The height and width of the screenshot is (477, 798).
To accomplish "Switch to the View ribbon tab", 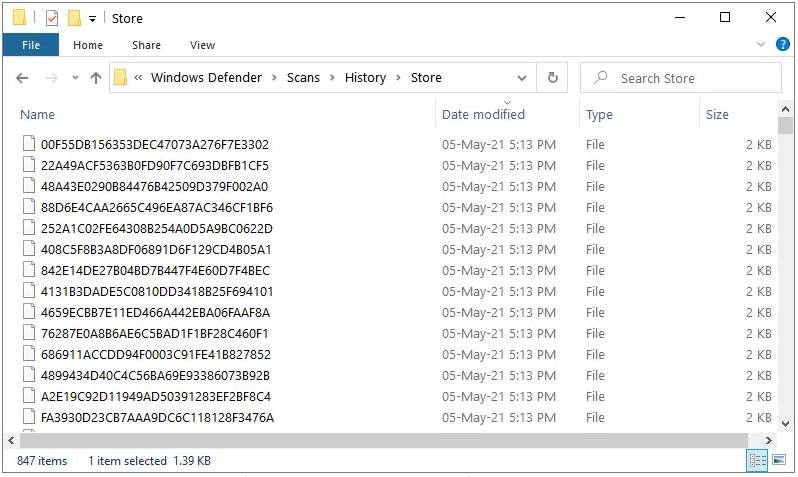I will tap(202, 45).
